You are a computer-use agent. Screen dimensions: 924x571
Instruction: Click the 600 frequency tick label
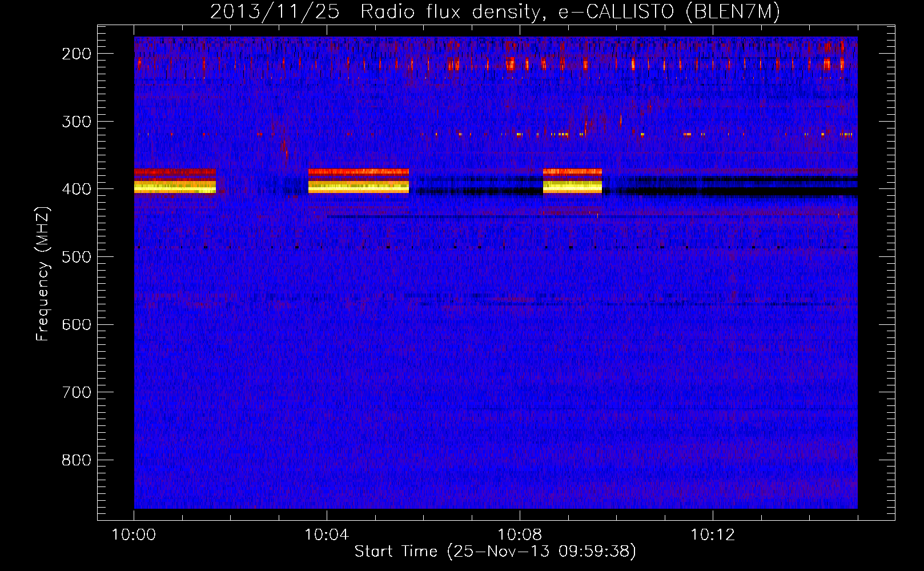point(77,324)
